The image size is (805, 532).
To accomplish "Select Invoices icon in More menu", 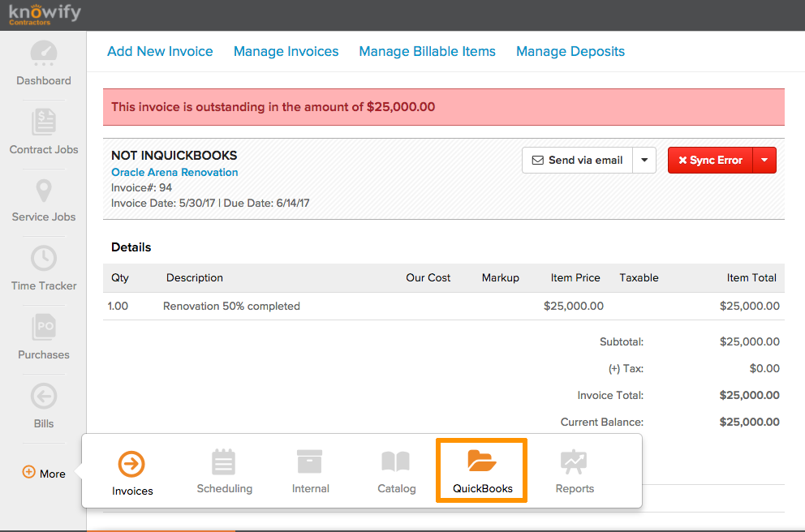I will pyautogui.click(x=131, y=464).
